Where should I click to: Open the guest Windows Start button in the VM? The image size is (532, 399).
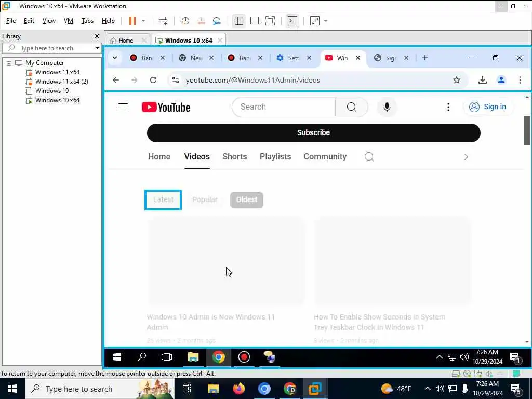pos(117,357)
